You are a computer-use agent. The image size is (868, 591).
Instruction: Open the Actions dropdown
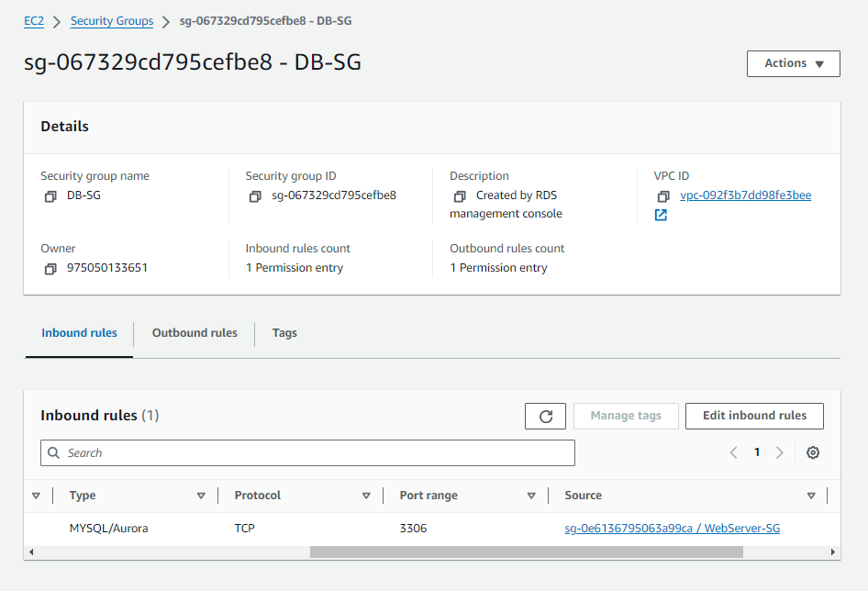click(x=793, y=63)
